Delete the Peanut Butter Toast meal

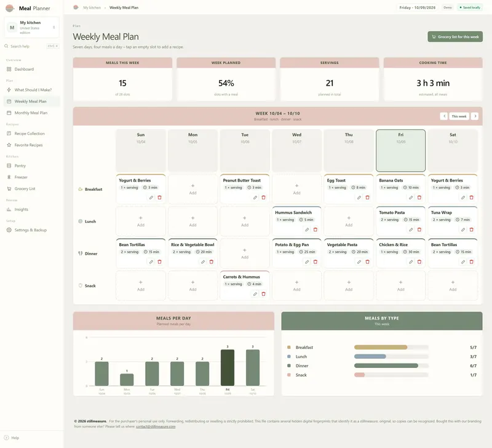click(x=264, y=198)
